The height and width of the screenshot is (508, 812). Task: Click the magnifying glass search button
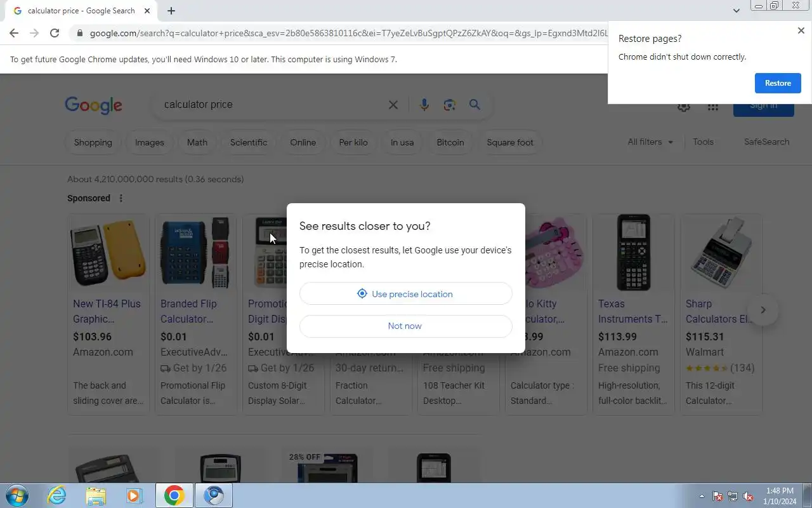(475, 105)
